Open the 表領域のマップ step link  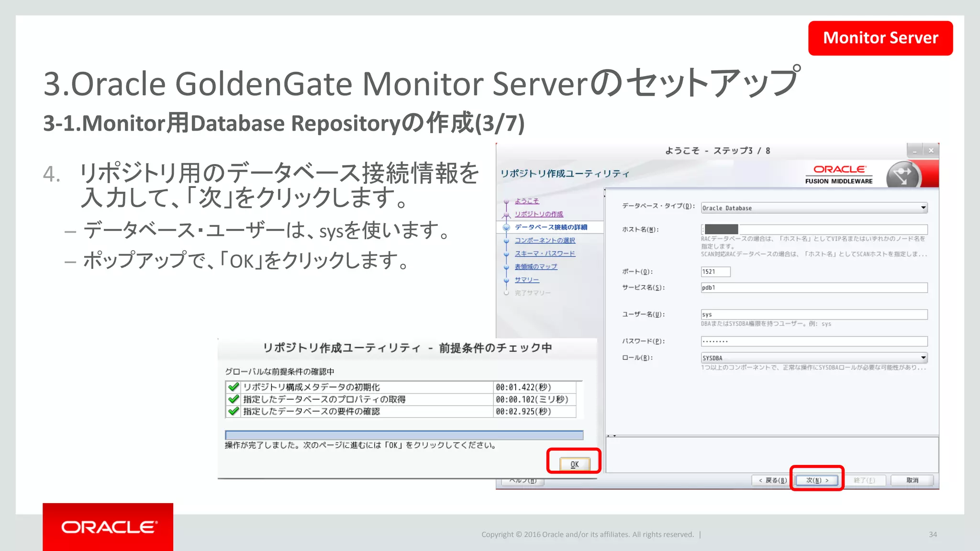point(536,266)
